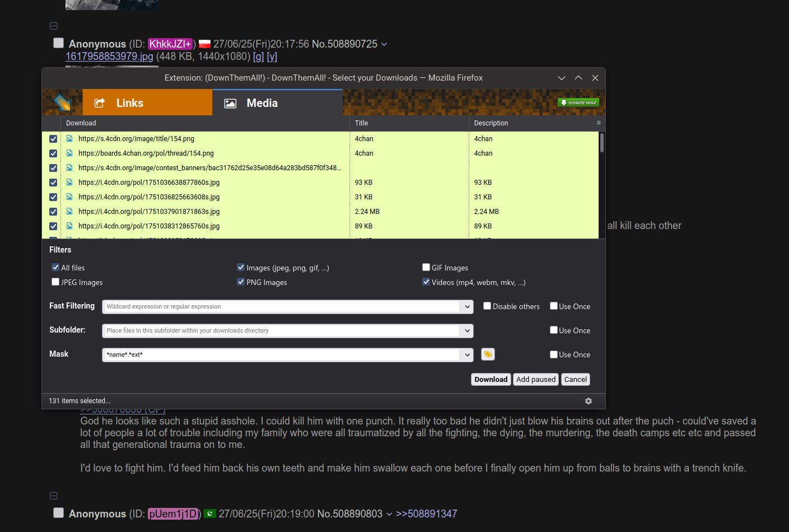
Task: Switch to the Media tab
Action: coord(278,102)
